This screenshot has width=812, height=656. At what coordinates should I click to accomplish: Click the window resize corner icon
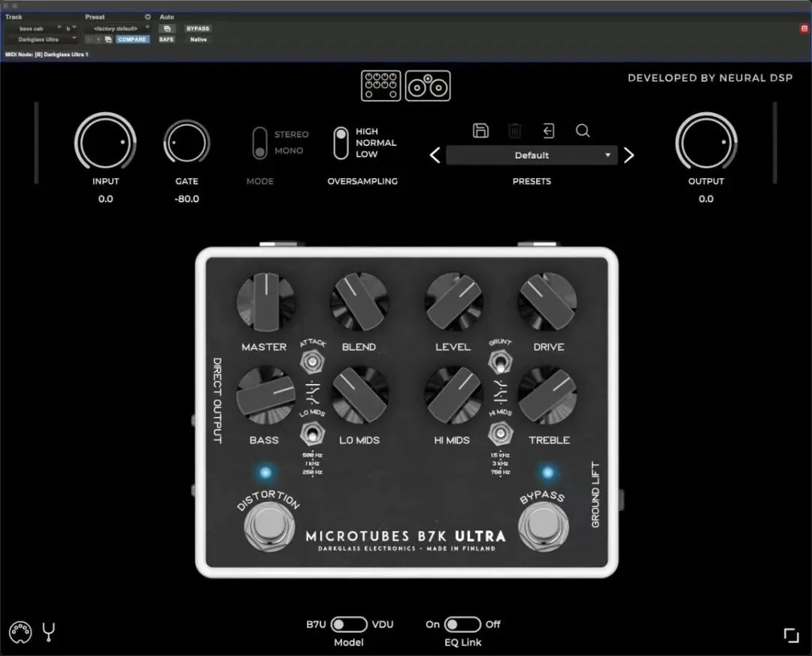pos(791,635)
